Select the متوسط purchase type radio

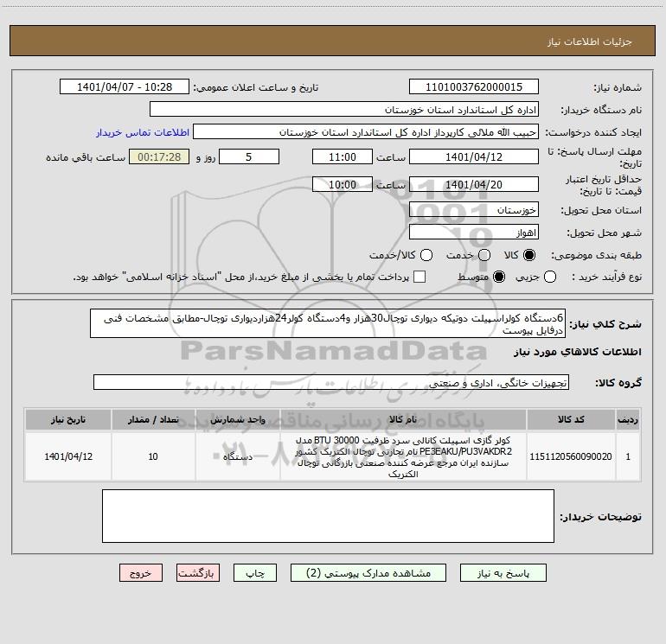(x=499, y=277)
